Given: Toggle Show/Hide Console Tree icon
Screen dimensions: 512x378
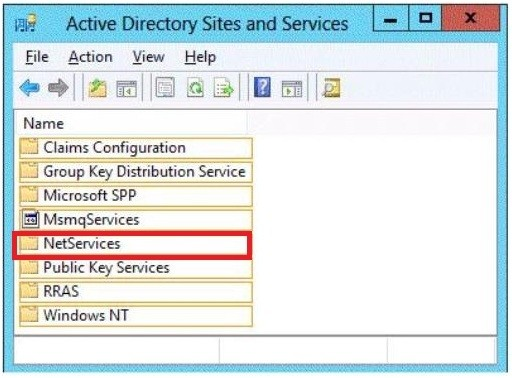Looking at the screenshot, I should pos(126,89).
